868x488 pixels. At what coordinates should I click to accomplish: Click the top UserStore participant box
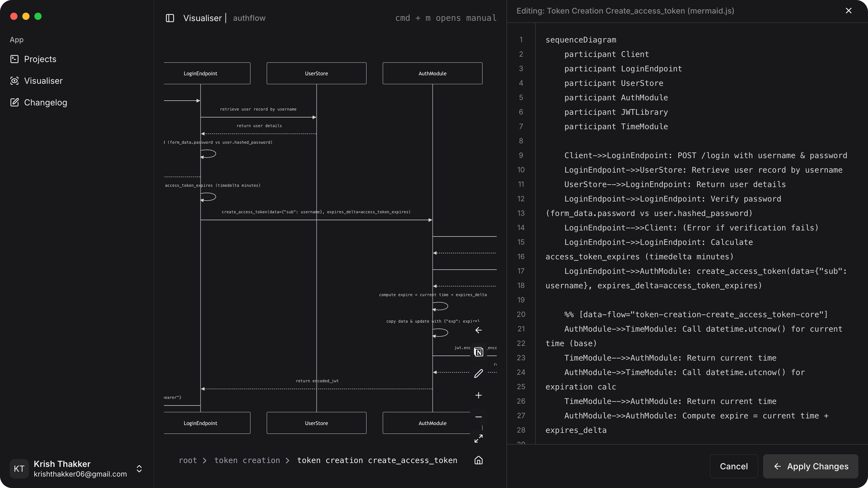click(316, 73)
